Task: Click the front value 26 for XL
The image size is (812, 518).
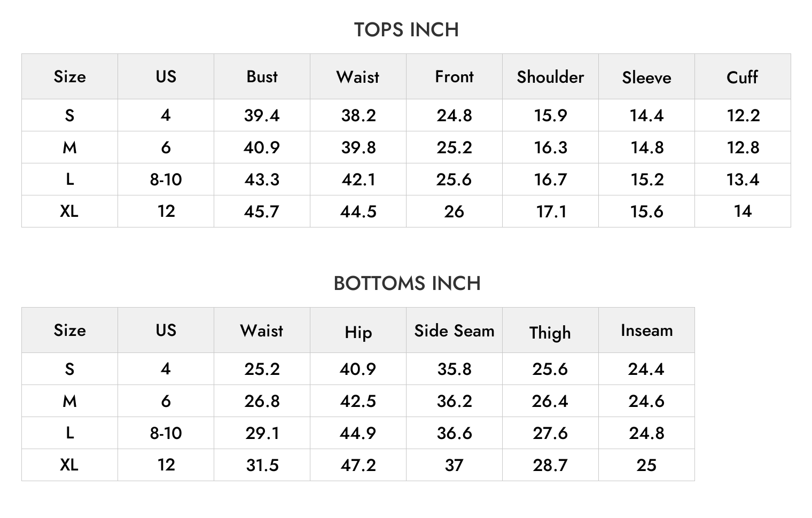Action: [x=454, y=211]
